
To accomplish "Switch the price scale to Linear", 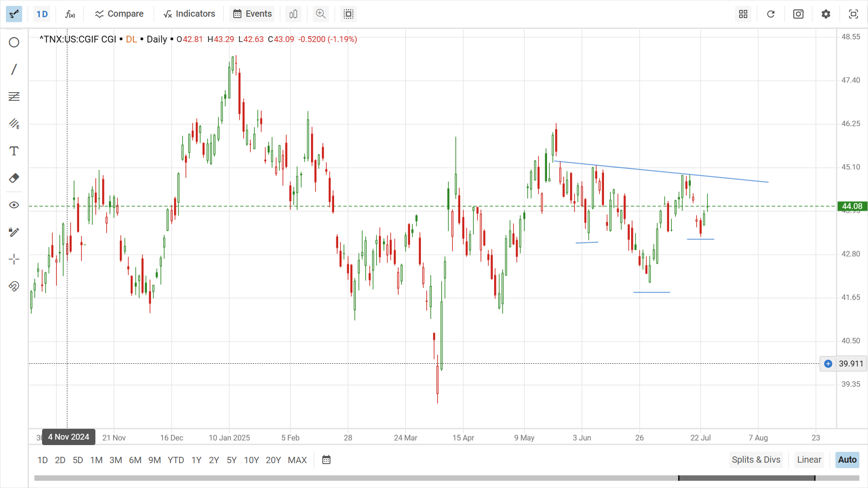I will [809, 460].
